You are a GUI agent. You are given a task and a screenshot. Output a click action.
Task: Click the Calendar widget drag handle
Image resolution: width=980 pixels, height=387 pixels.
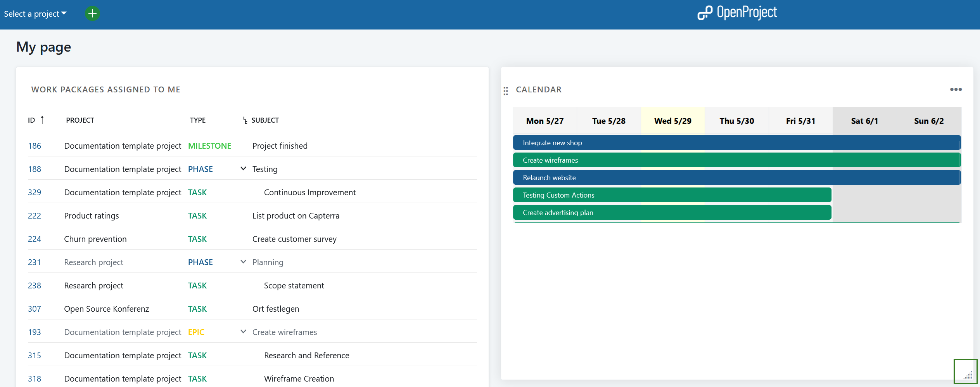click(506, 91)
